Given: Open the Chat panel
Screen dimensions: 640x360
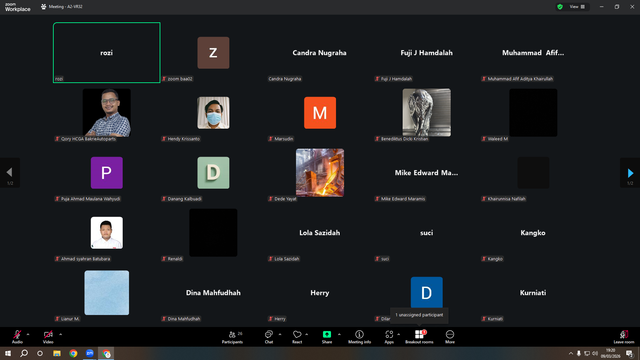Looking at the screenshot, I should (269, 337).
